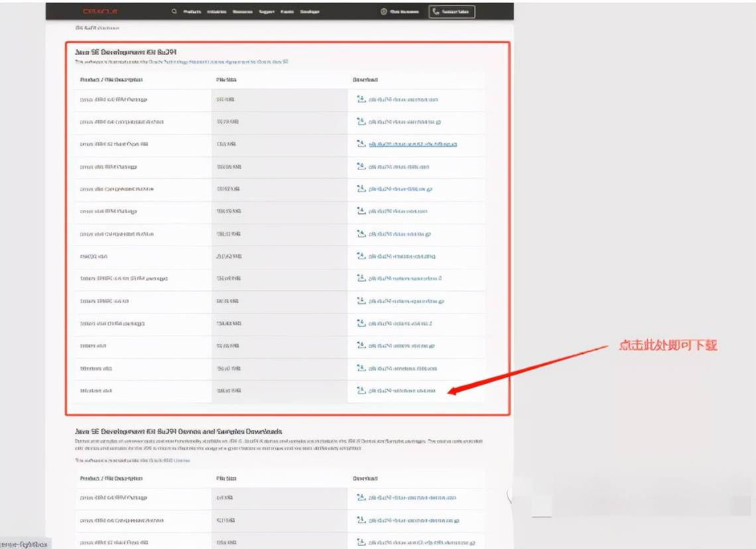Click download link for Linux x64 RPM Package
Viewport: 756px width, 549px height.
[398, 211]
